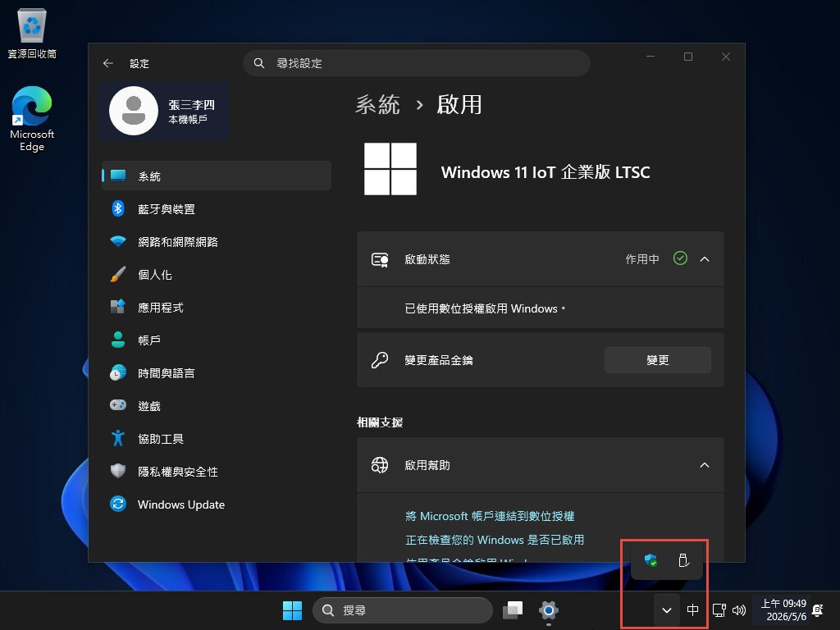Open link 將 Microsoft 帳戶連結到數位授權

coord(490,516)
